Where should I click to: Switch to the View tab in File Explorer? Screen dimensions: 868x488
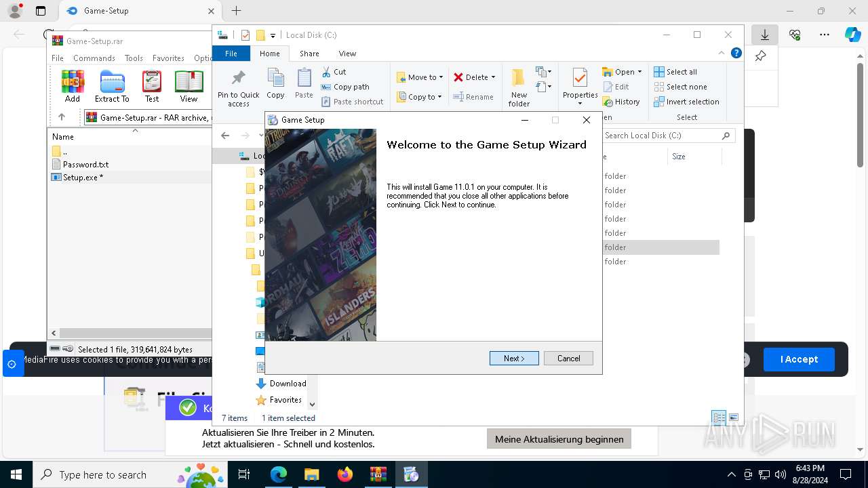coord(347,54)
